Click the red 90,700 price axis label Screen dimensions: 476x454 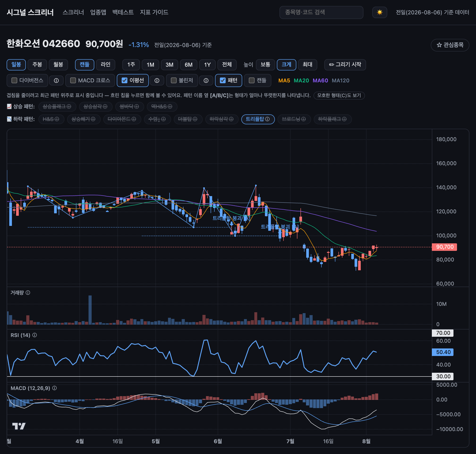tap(444, 247)
